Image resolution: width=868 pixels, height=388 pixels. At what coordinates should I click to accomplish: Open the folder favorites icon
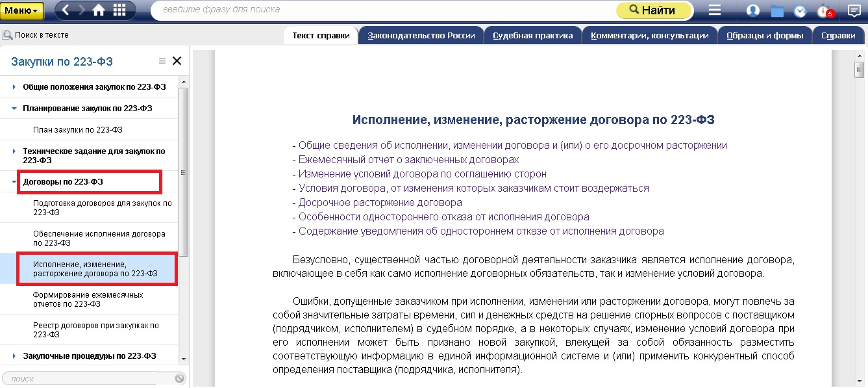777,11
